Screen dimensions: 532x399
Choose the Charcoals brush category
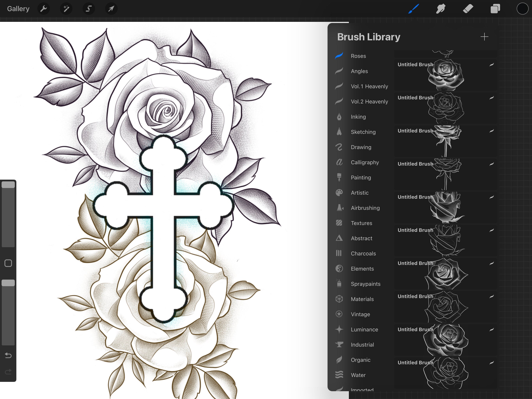pyautogui.click(x=363, y=253)
